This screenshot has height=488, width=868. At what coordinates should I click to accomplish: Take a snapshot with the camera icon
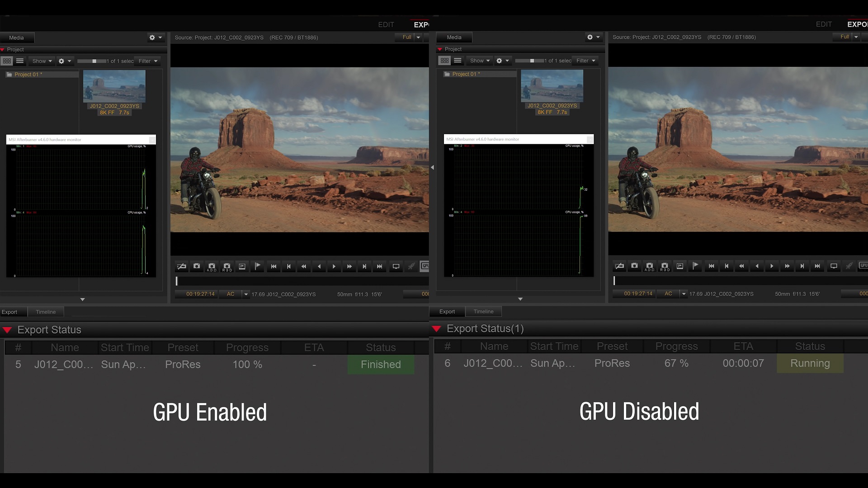pos(196,267)
